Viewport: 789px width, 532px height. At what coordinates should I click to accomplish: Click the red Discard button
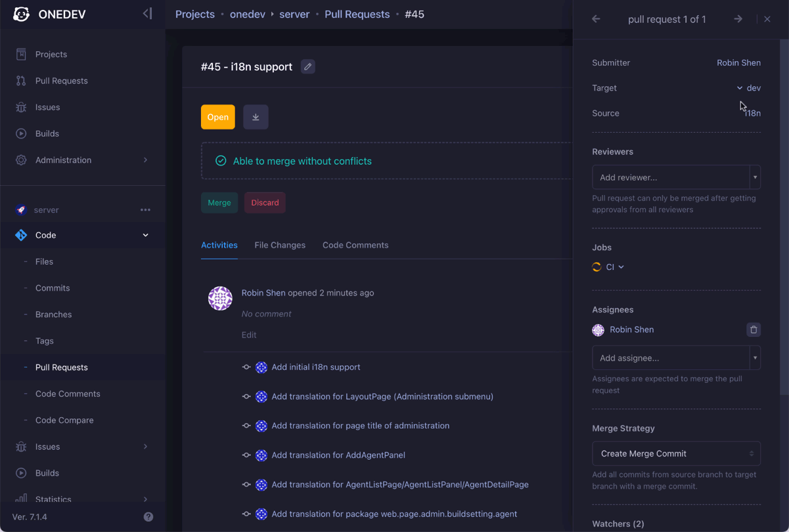pyautogui.click(x=265, y=203)
